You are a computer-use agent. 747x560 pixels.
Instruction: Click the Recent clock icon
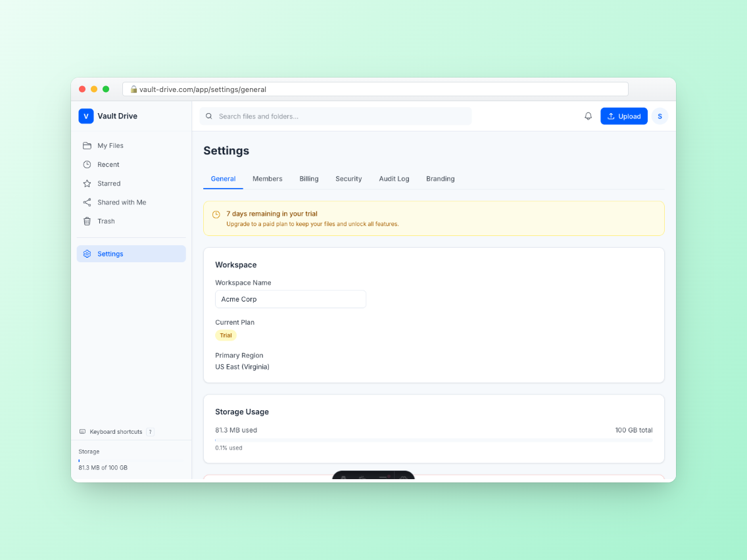pos(87,165)
